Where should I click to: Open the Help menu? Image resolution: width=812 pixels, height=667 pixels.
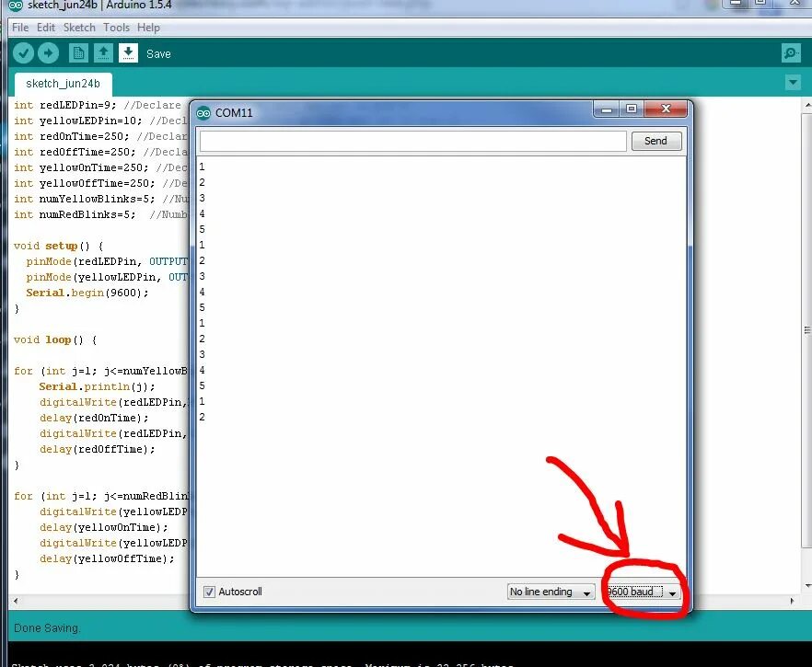(148, 28)
